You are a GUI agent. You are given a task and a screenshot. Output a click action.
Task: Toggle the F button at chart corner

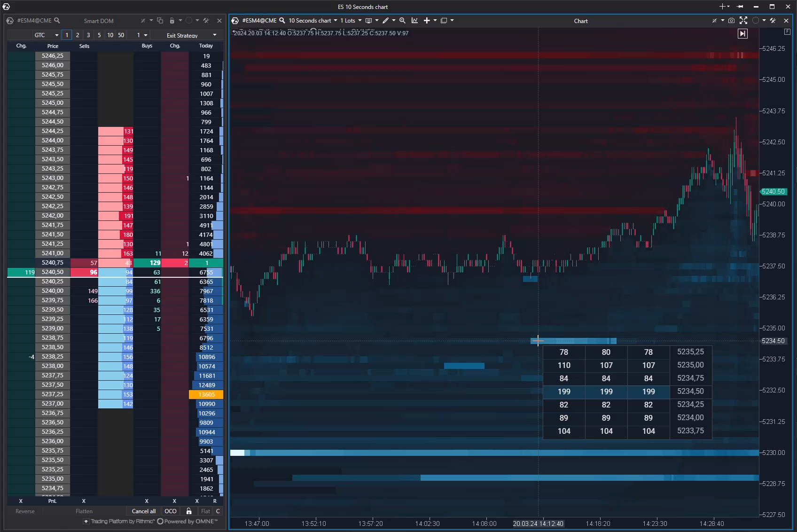[x=787, y=32]
